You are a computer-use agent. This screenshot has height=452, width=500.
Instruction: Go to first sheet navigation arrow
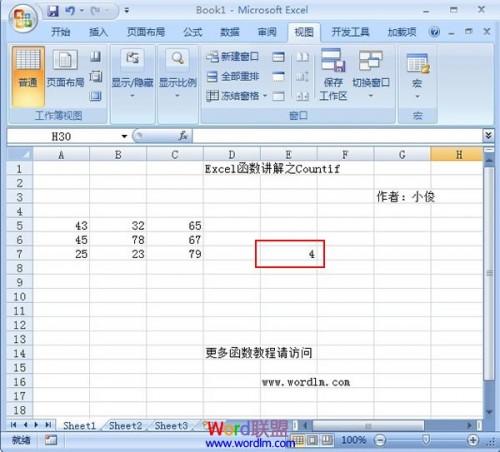click(x=13, y=425)
